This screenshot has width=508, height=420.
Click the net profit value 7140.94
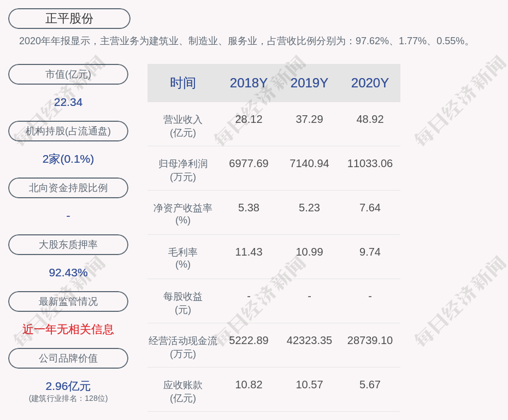pyautogui.click(x=309, y=163)
